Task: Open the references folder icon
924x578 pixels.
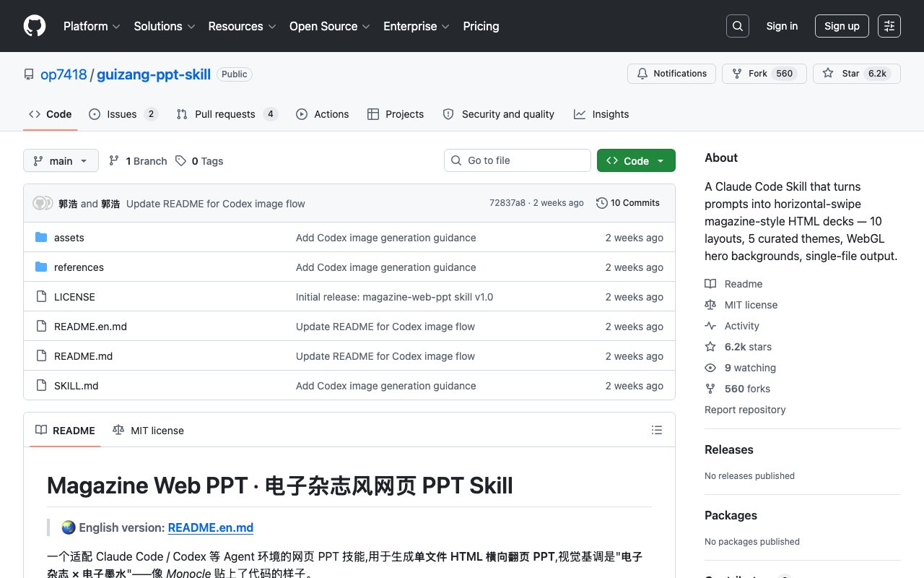Action: click(x=41, y=267)
